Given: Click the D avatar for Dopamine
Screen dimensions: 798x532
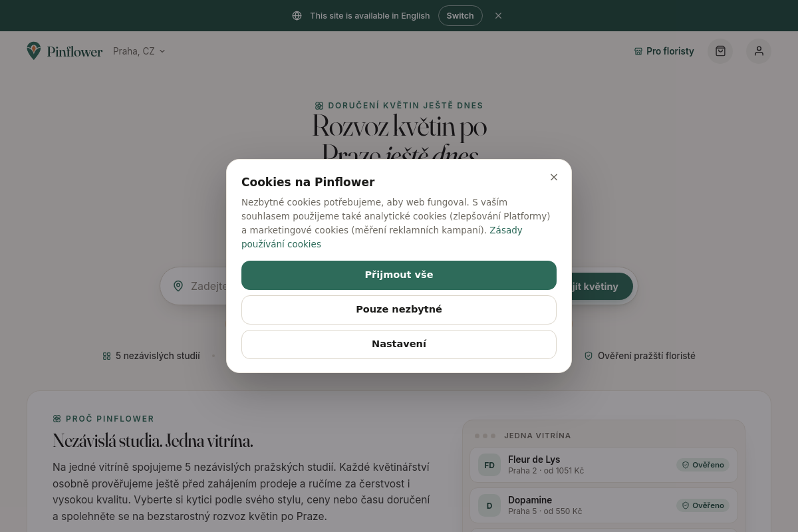Looking at the screenshot, I should pyautogui.click(x=489, y=505).
